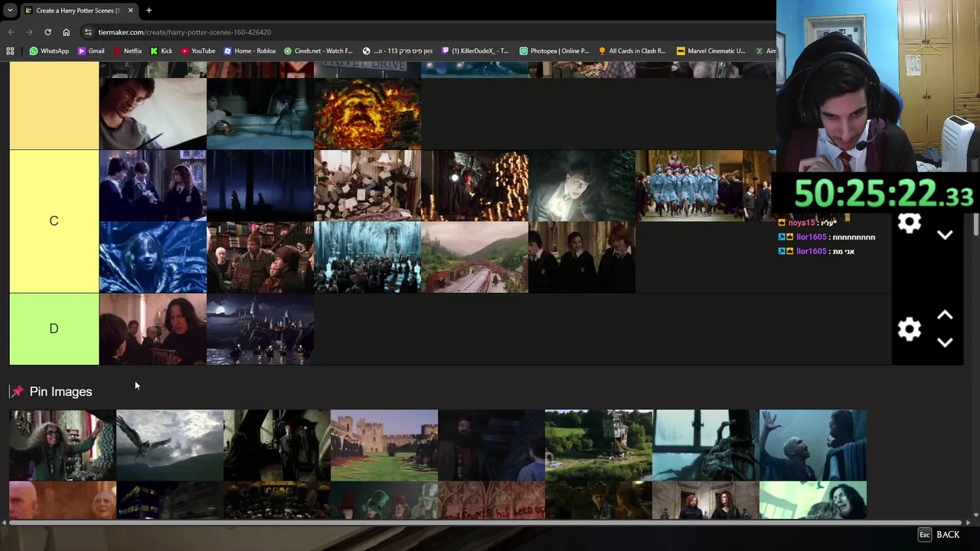Screen dimensions: 980x551
Task: Click the Pin Images heading
Action: [x=60, y=392]
